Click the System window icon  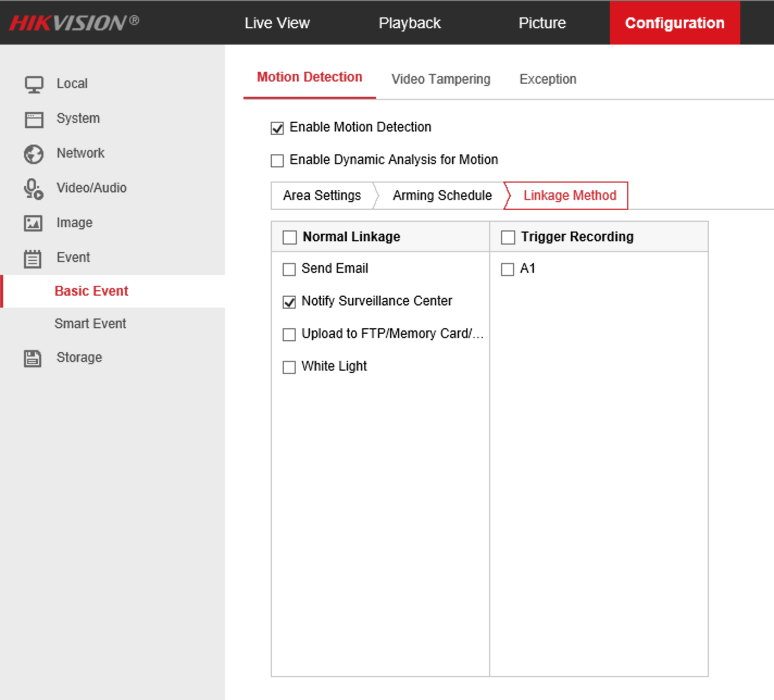(x=34, y=119)
